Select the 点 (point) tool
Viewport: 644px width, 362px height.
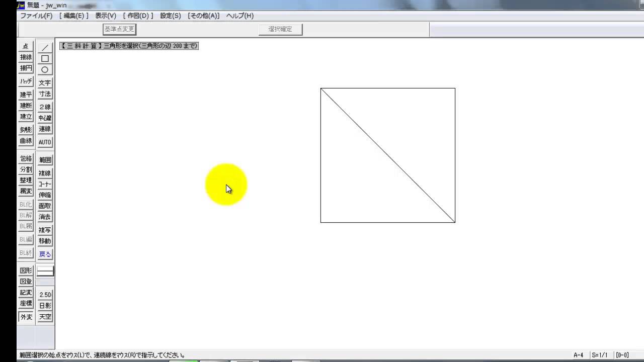point(26,46)
